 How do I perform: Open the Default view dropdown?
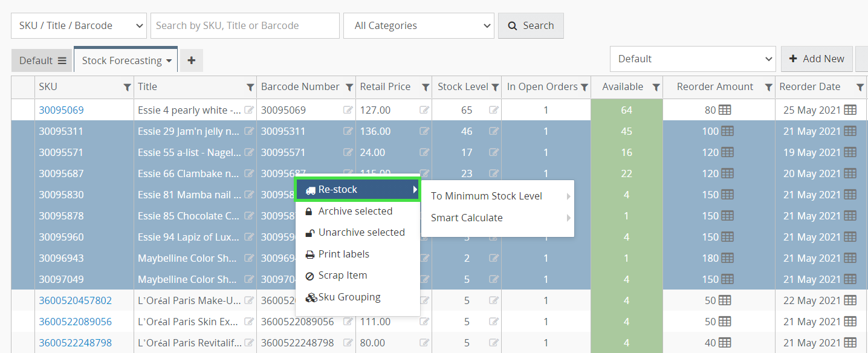[x=693, y=59]
